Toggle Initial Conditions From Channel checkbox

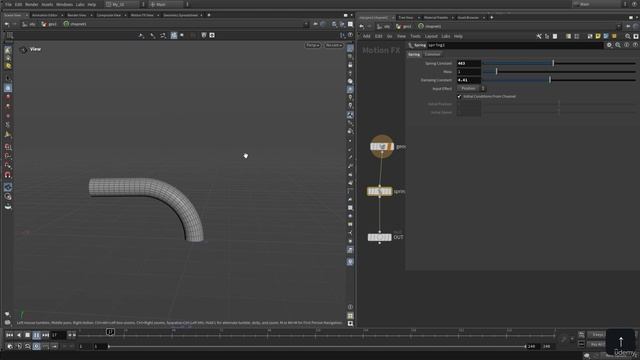[x=459, y=97]
